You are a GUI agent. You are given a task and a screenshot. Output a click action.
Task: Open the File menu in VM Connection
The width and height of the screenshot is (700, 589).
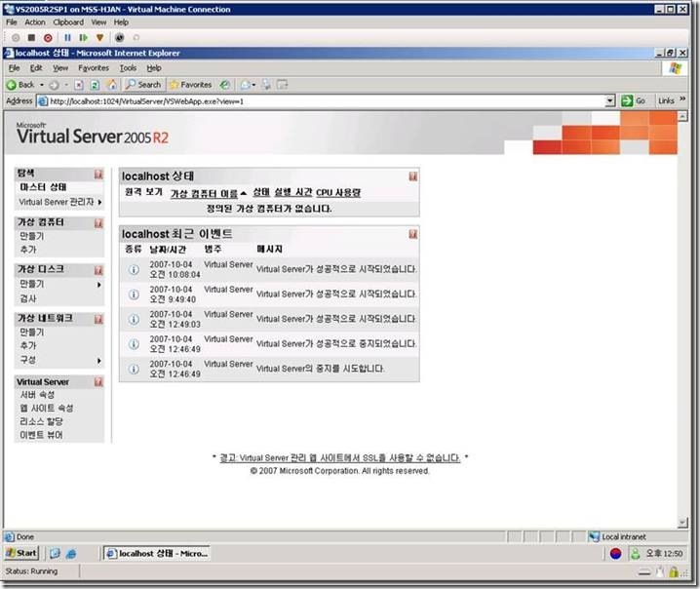pyautogui.click(x=11, y=22)
